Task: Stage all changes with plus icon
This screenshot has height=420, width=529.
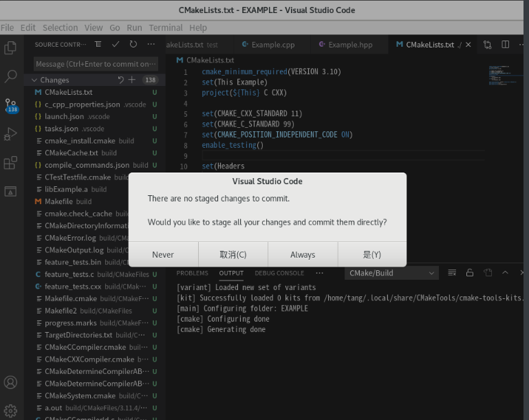Action: pos(132,80)
